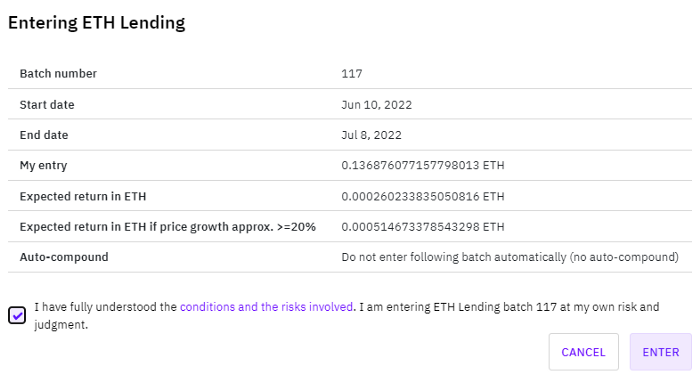Click the Entering ETH Lending dialog title
The height and width of the screenshot is (382, 700).
click(96, 23)
